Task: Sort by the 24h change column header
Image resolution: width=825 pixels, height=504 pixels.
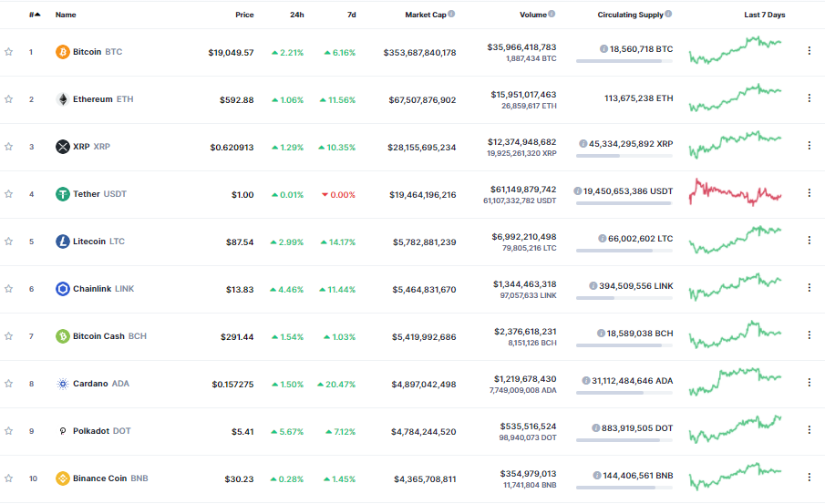Action: pos(296,15)
